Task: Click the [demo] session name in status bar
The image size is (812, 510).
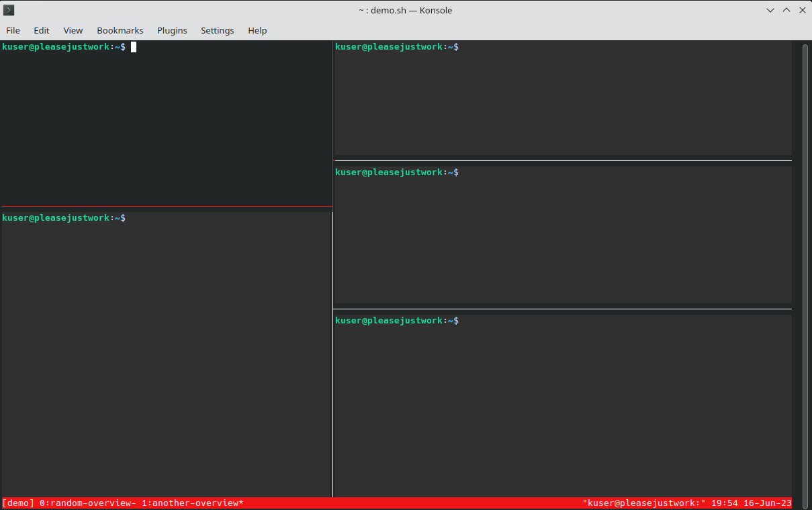Action: [18, 503]
